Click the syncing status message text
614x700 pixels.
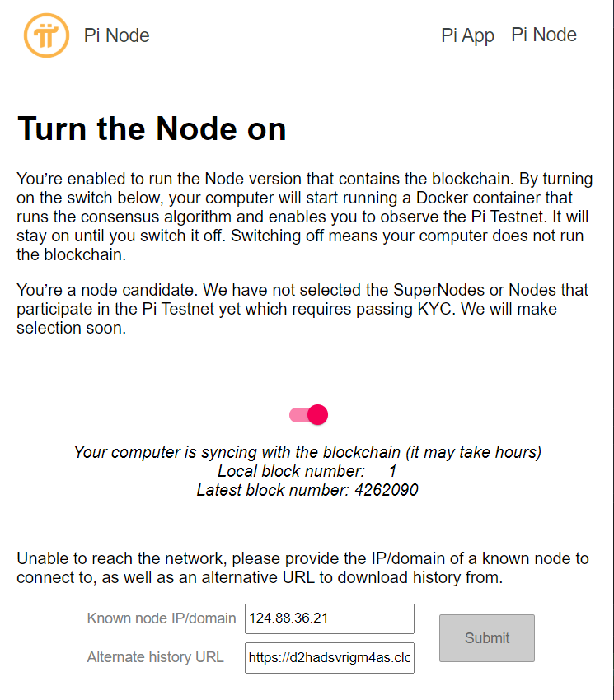click(x=307, y=452)
